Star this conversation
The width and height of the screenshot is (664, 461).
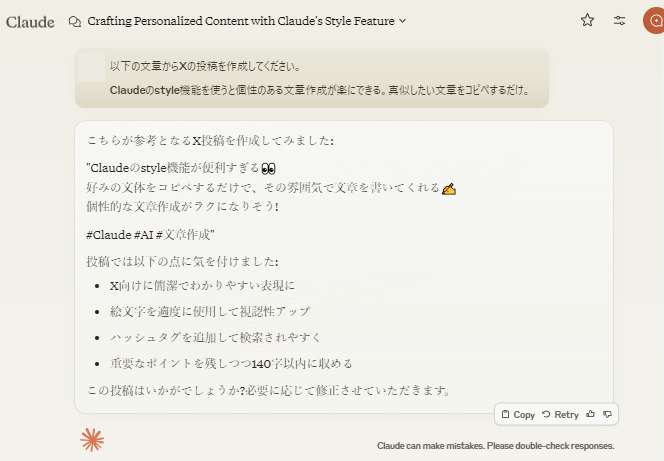click(x=587, y=20)
